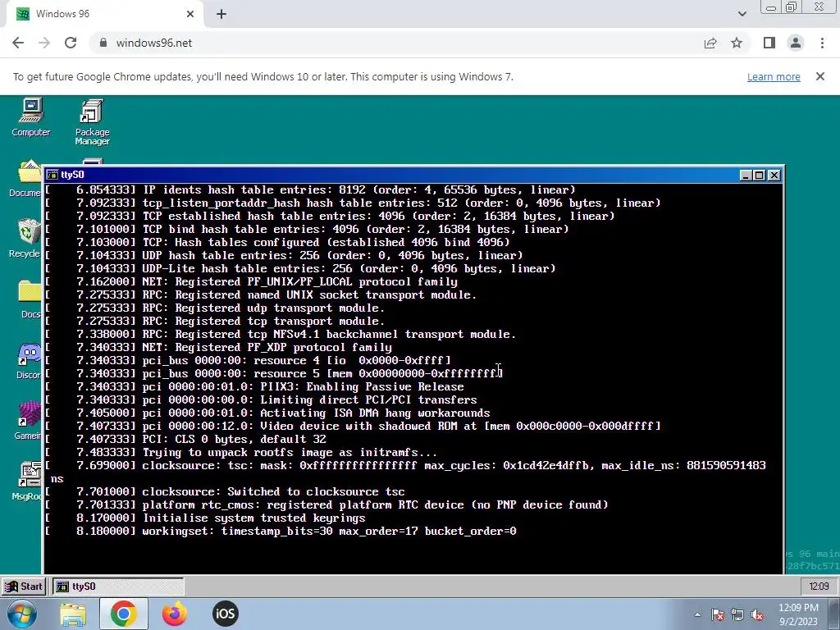The width and height of the screenshot is (840, 630).
Task: Click "NET: Registered PF_XDP protocol family" line
Action: click(267, 348)
